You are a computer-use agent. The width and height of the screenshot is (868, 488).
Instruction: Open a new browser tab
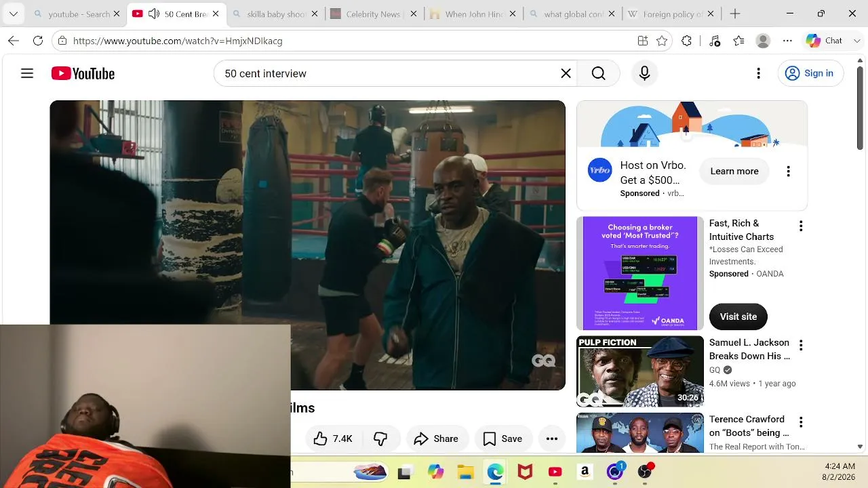pyautogui.click(x=735, y=14)
